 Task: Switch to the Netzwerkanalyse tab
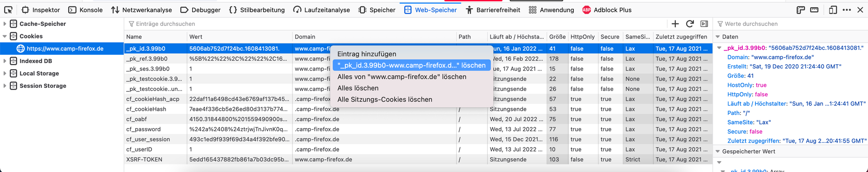(142, 10)
